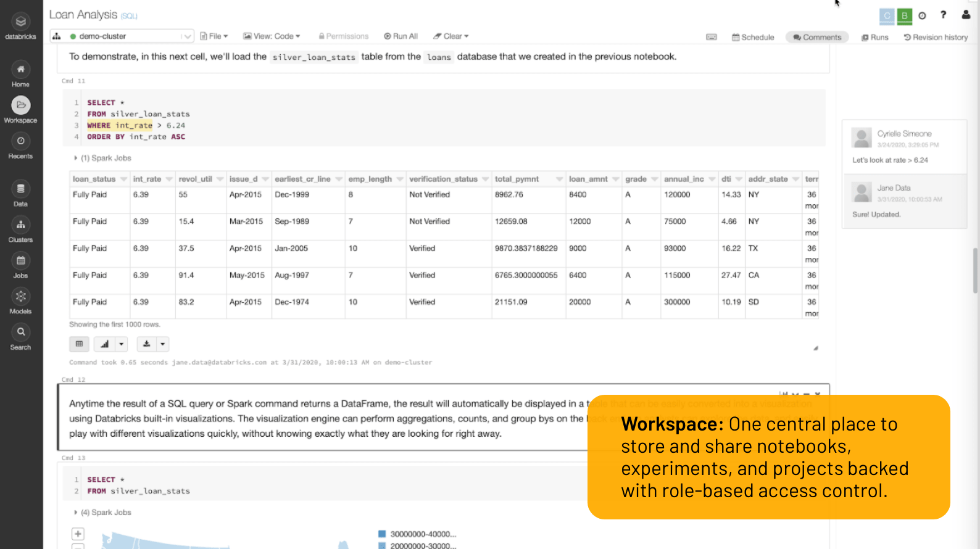Open the Workspace sidebar icon

tap(20, 105)
